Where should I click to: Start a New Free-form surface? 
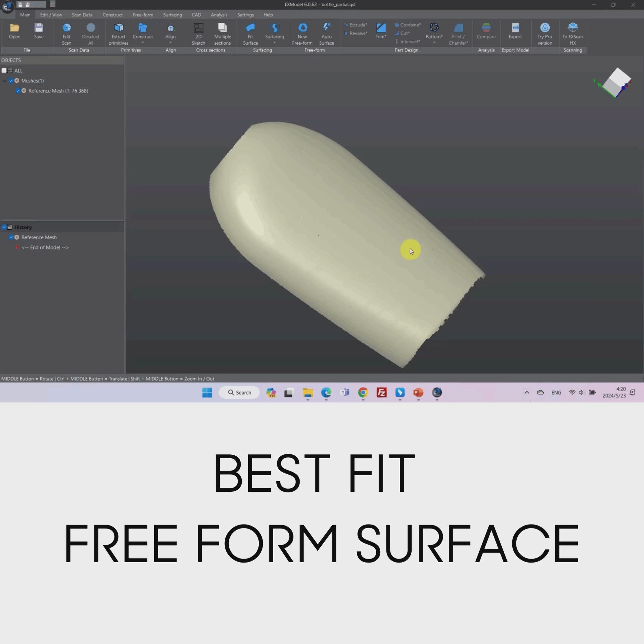[x=302, y=28]
